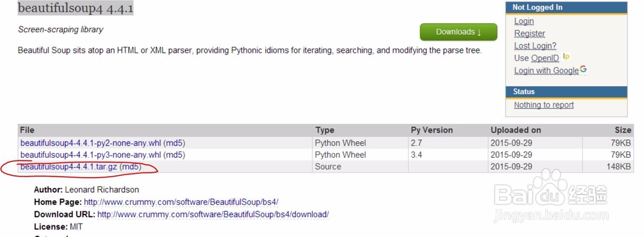Click the Author Leonard Richardson line
644x237 pixels.
tap(87, 190)
